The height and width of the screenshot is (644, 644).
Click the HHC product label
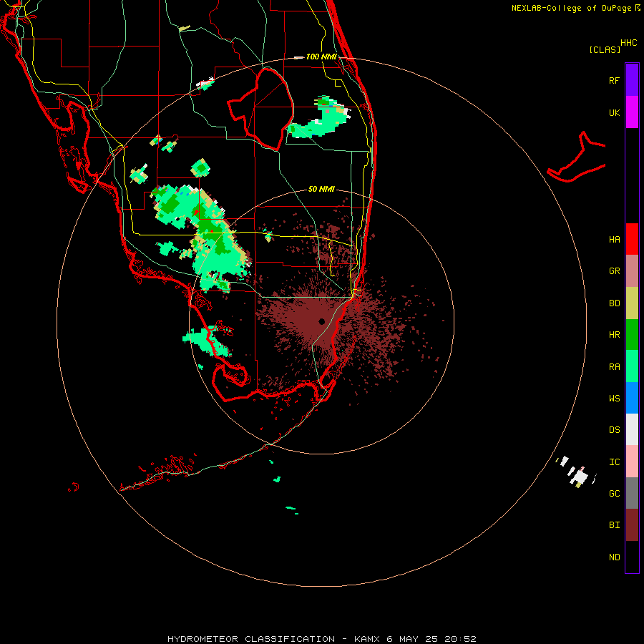[x=628, y=43]
